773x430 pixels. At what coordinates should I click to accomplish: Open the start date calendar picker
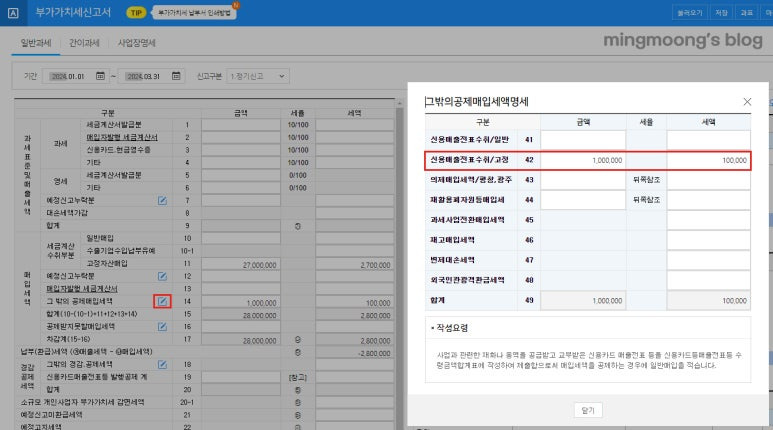point(100,76)
